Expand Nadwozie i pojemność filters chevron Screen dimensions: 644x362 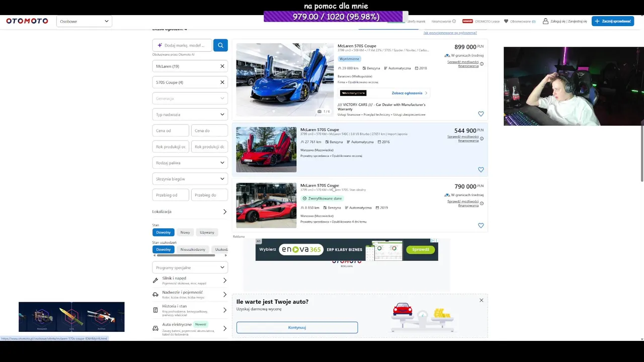coord(224,295)
